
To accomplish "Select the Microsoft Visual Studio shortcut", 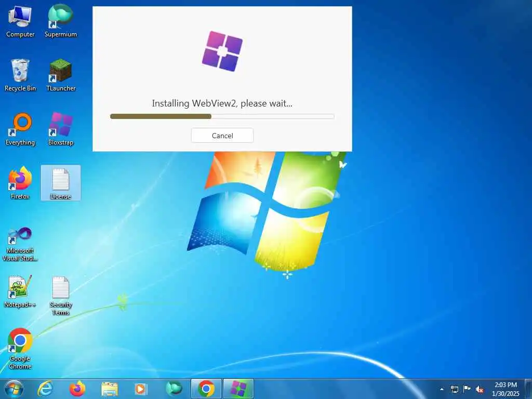I will tap(20, 244).
